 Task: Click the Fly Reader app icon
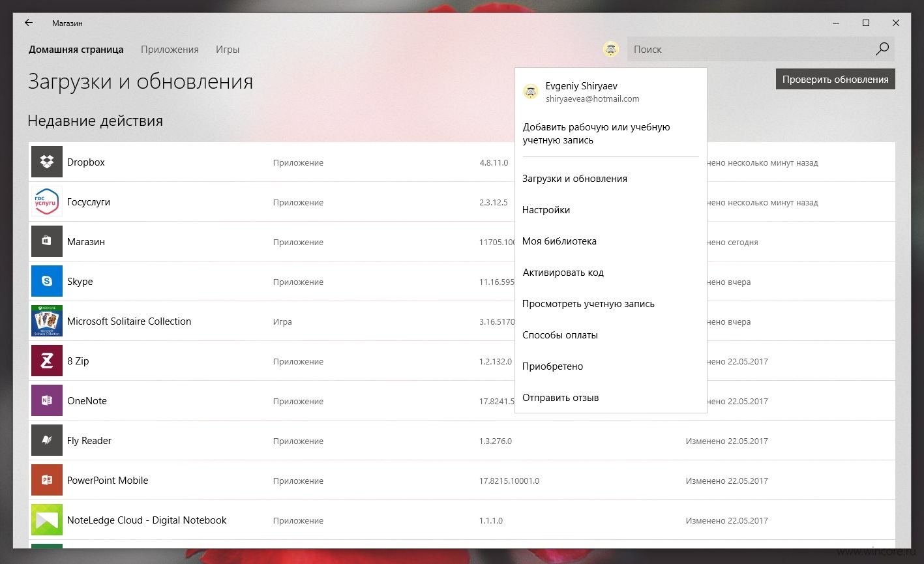coord(47,441)
